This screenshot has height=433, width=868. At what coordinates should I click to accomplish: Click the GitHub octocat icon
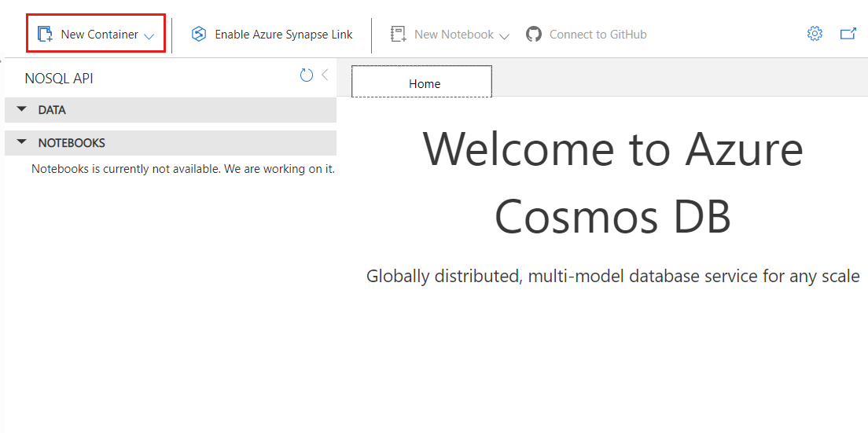[534, 35]
